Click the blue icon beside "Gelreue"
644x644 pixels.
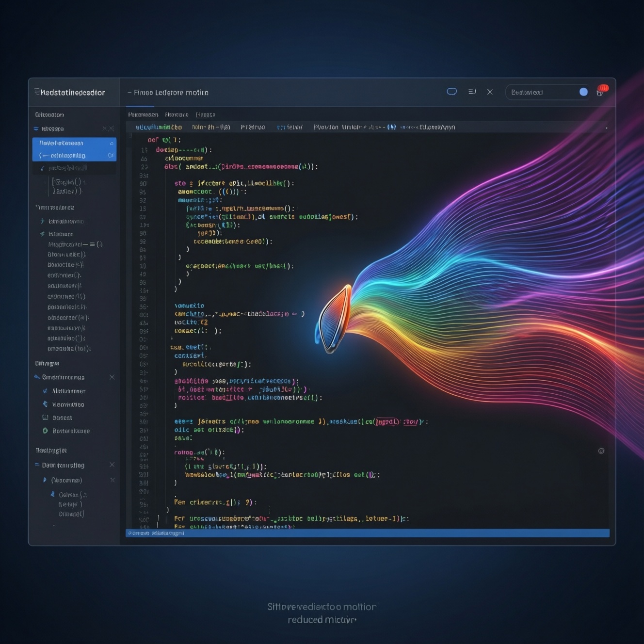point(52,494)
